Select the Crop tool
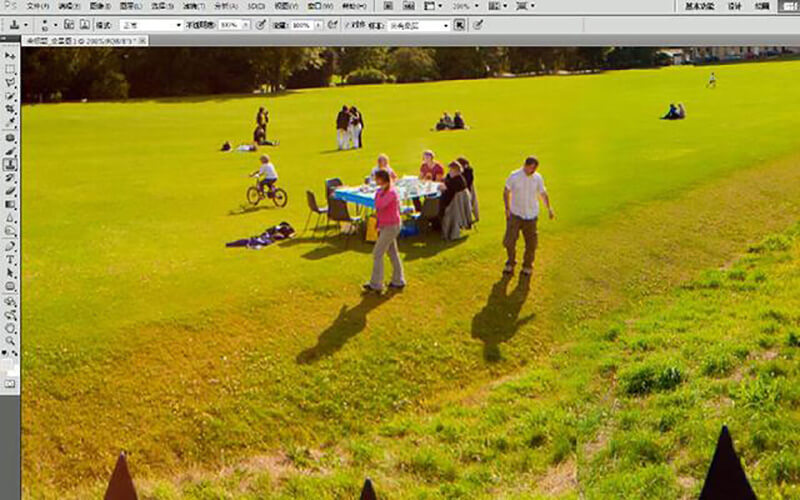800x500 pixels. tap(10, 110)
